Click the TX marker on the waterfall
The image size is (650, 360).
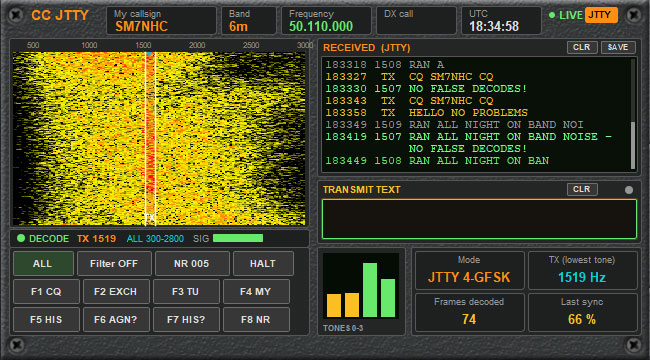point(150,218)
